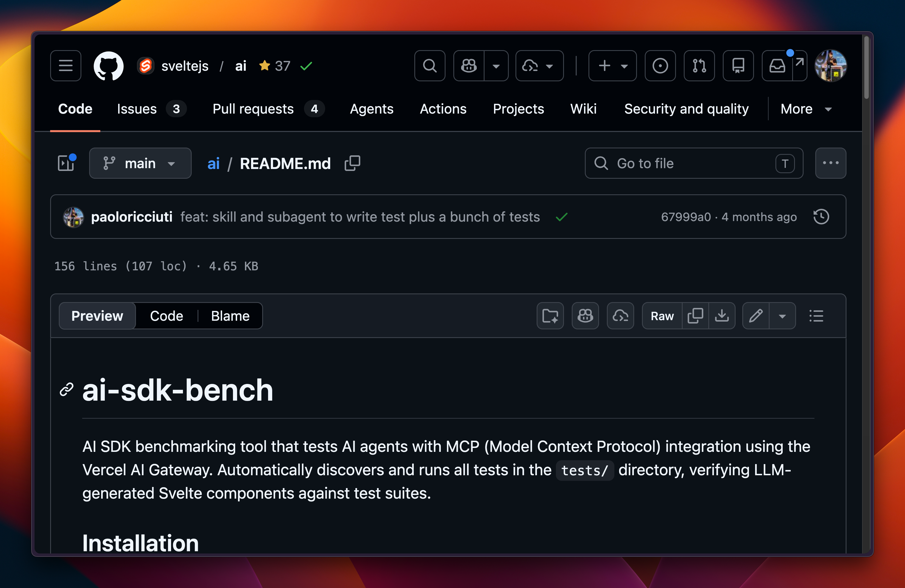905x588 pixels.
Task: Open the agent cloud dropdown in header
Action: (x=539, y=66)
